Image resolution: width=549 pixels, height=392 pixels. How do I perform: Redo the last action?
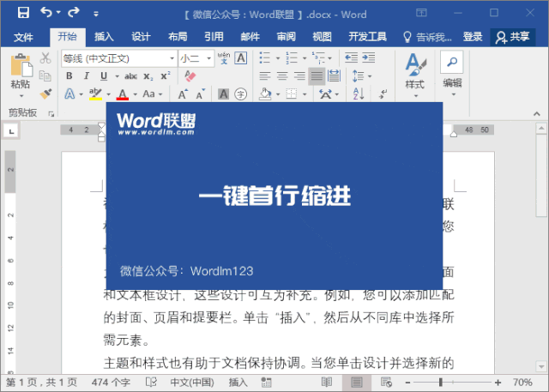click(x=74, y=13)
